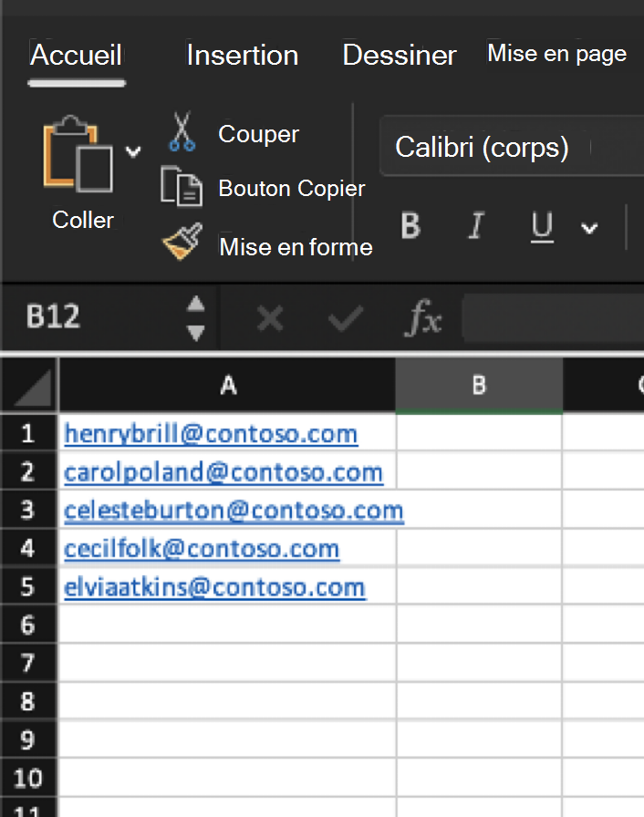
Task: Select row 2 header
Action: pos(28,471)
